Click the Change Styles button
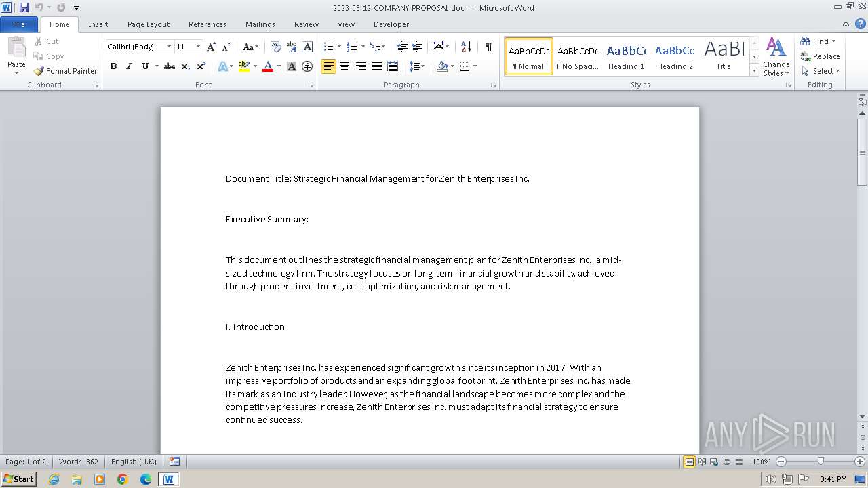868x488 pixels. (776, 57)
